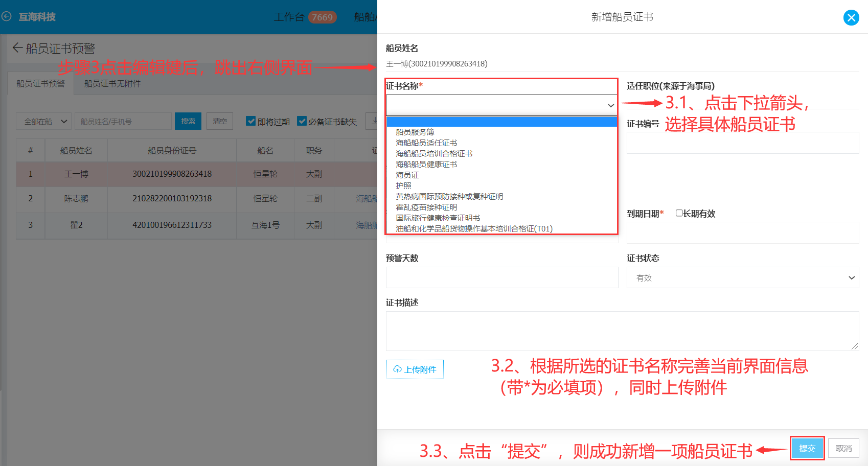The width and height of the screenshot is (868, 466).
Task: Select 船员服务簿 from the certificate list
Action: pos(415,132)
